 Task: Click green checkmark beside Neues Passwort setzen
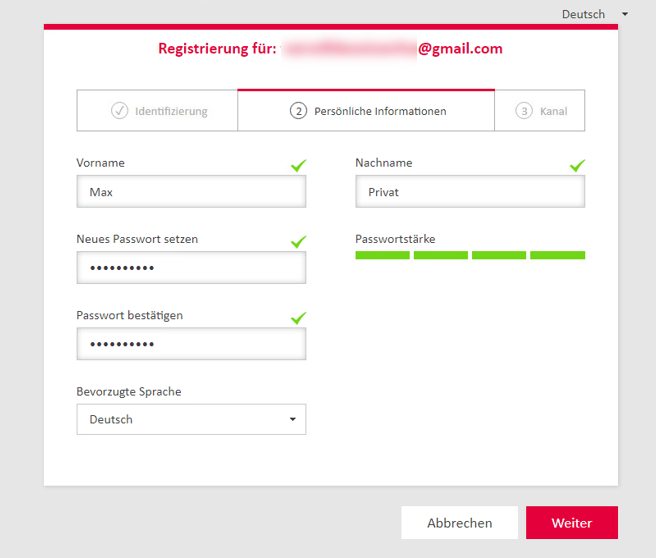(x=298, y=241)
